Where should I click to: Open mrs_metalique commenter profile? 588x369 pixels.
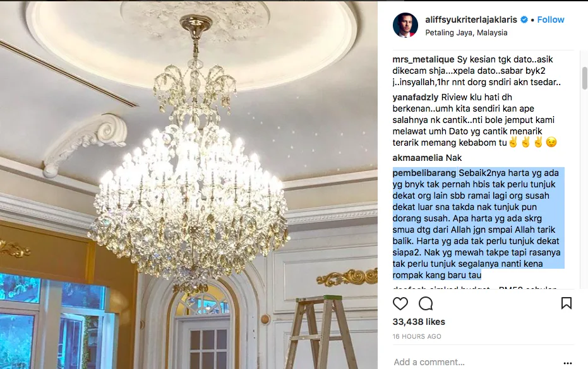[423, 59]
